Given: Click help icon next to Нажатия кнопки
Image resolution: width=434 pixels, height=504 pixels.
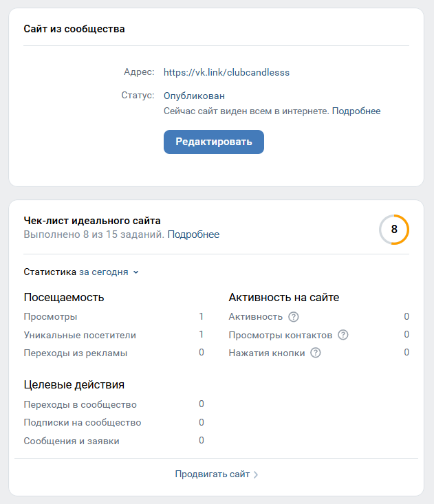Looking at the screenshot, I should coord(316,353).
